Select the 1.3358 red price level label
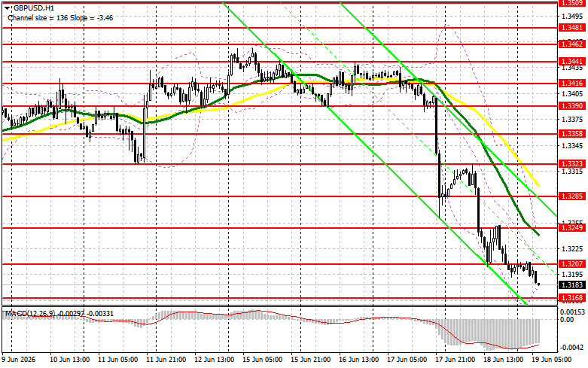The width and height of the screenshot is (588, 368). (572, 134)
